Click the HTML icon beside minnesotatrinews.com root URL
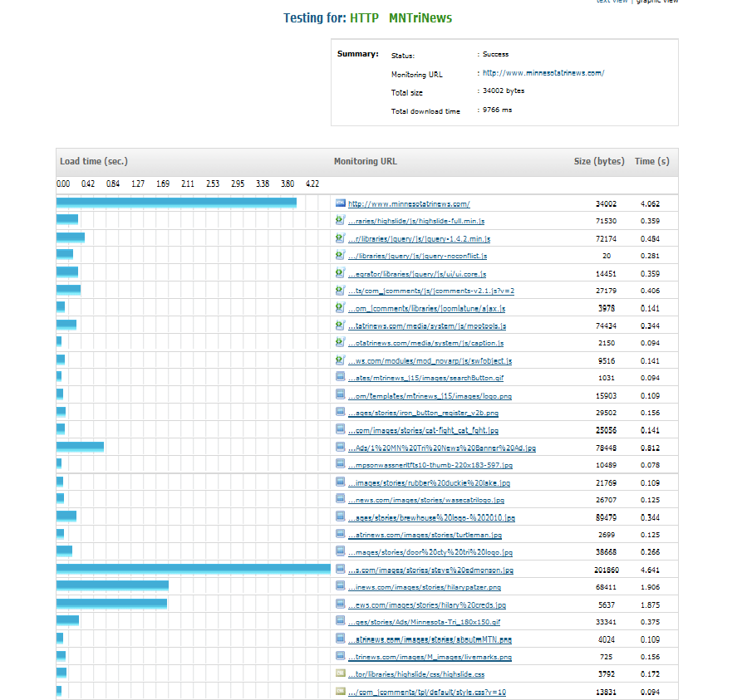Image resolution: width=747 pixels, height=700 pixels. point(340,203)
